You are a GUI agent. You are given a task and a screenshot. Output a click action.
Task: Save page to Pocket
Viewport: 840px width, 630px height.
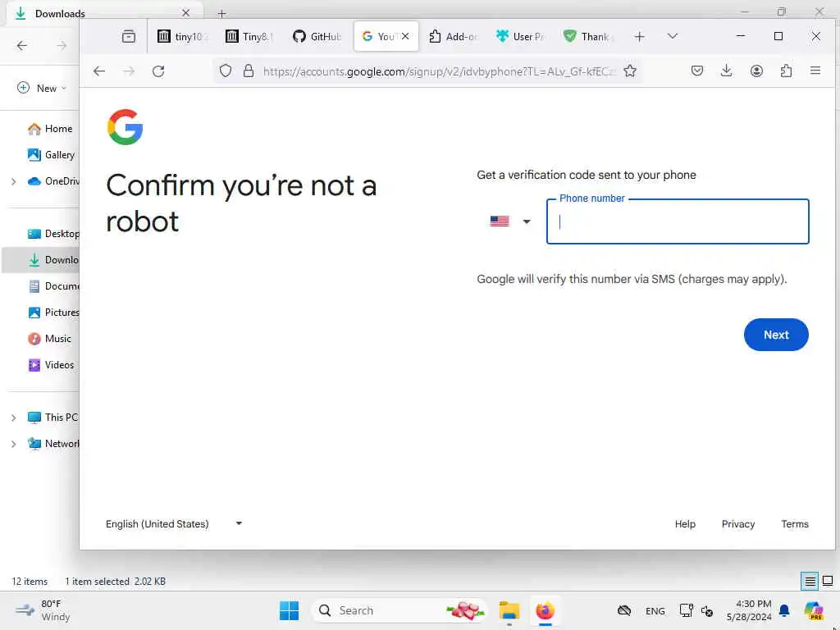pos(697,71)
